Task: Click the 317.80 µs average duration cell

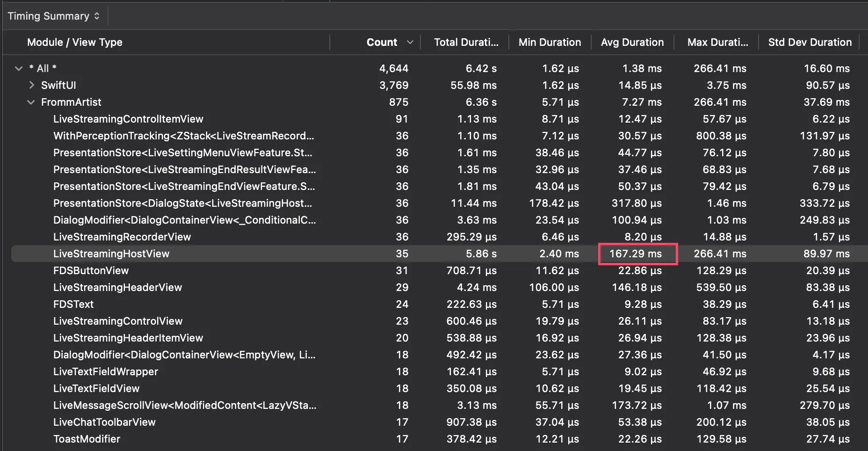Action: 637,203
